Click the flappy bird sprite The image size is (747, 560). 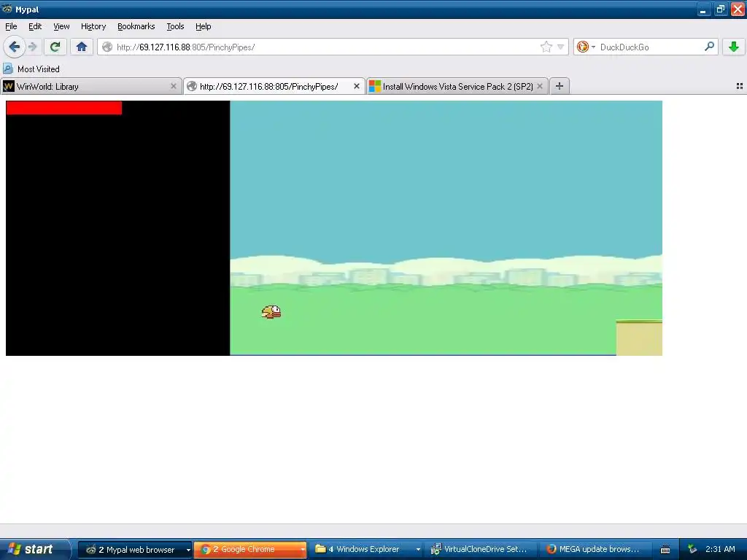click(x=271, y=312)
